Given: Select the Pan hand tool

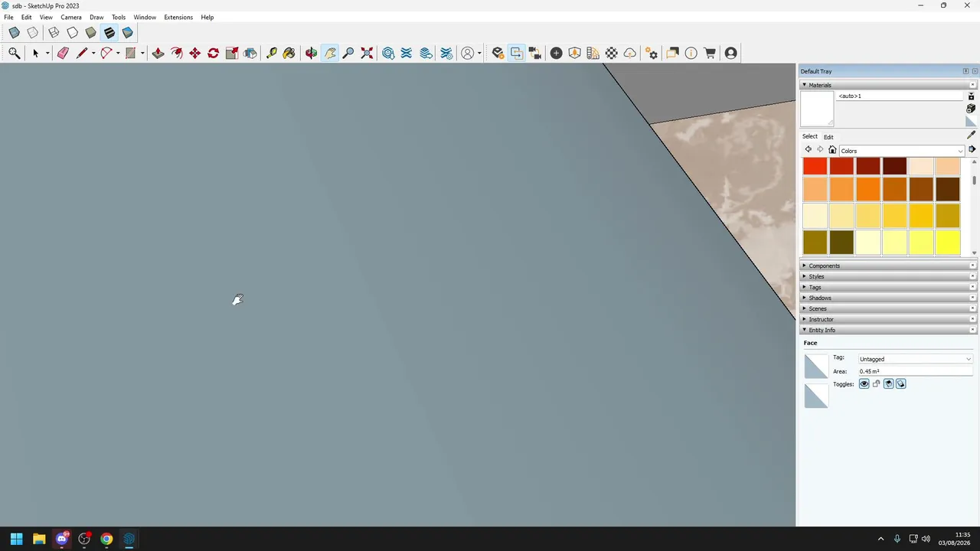Looking at the screenshot, I should [330, 53].
